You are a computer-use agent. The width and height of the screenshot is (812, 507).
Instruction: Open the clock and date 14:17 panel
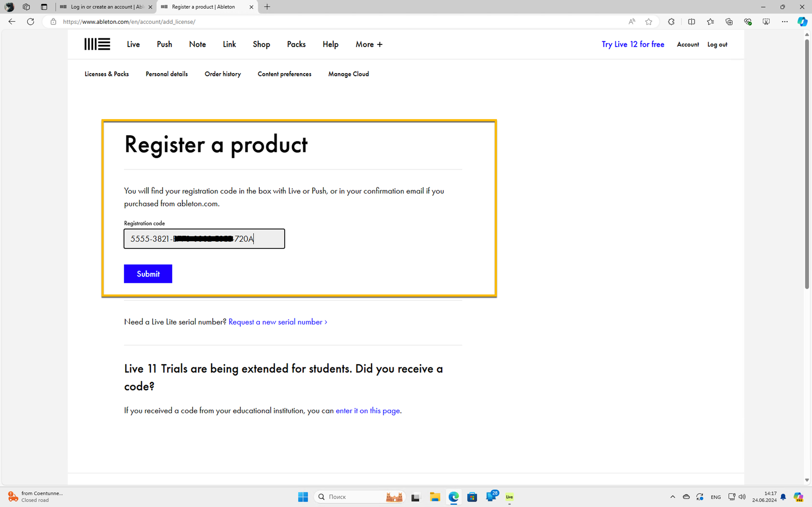[x=764, y=497]
